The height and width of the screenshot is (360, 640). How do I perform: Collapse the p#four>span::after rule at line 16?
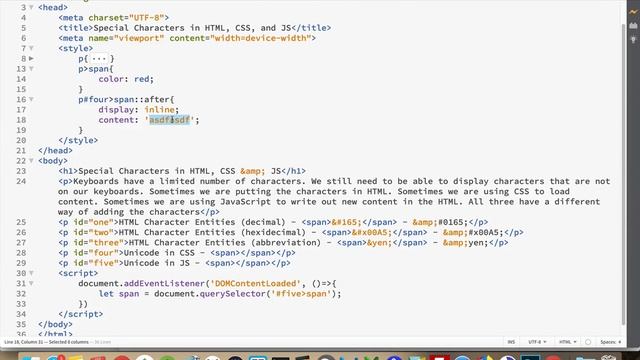tap(31, 99)
